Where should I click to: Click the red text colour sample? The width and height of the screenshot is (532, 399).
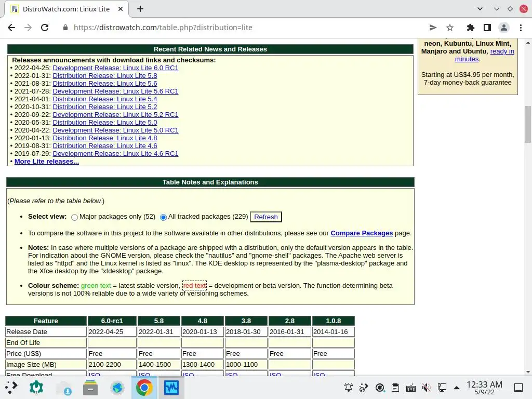194,286
